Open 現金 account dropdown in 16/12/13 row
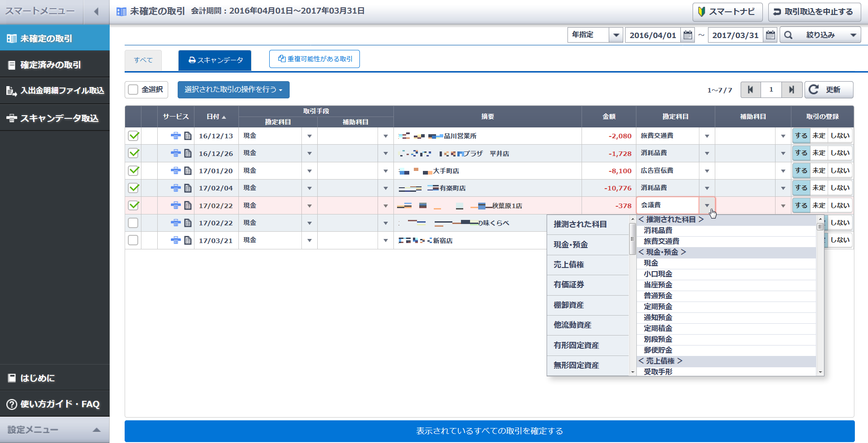This screenshot has height=443, width=868. coord(310,136)
